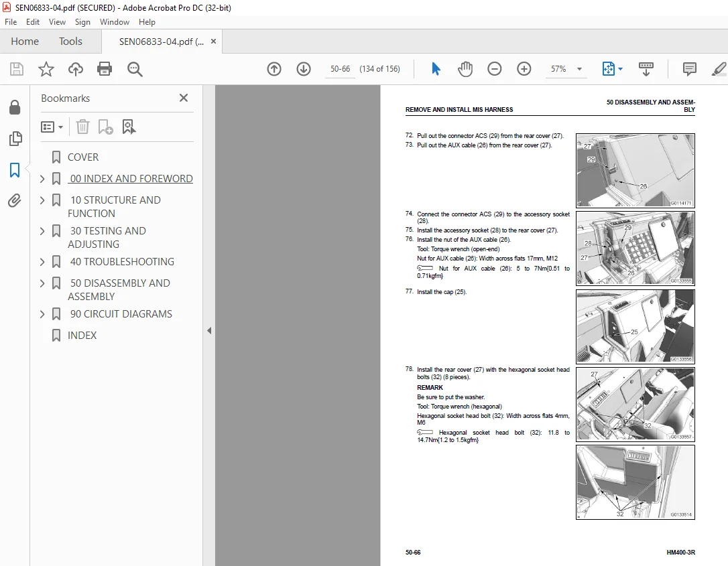Viewport: 728px width, 566px height.
Task: Open the bookmark options dropdown
Action: (52, 127)
